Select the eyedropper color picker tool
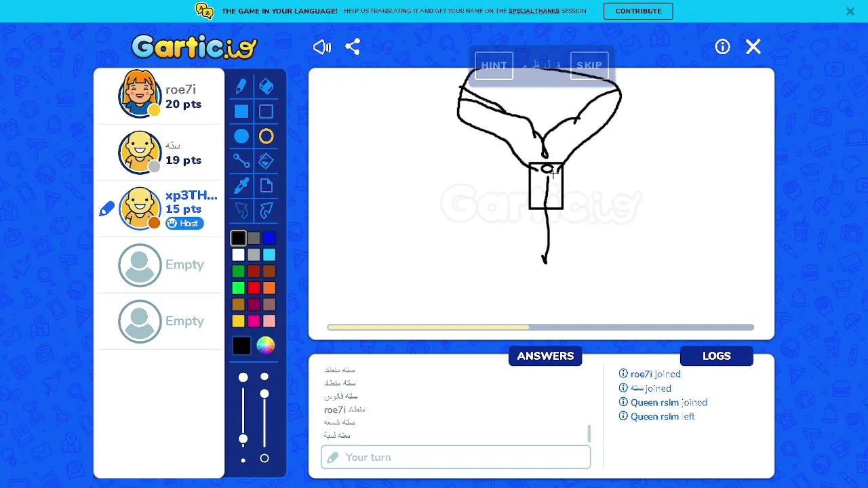The image size is (868, 488). (241, 186)
